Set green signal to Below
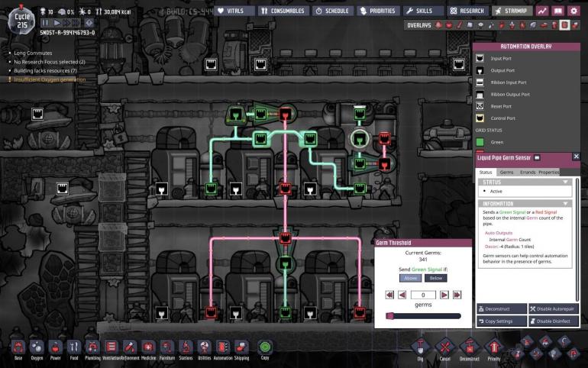The image size is (588, 368). click(x=436, y=278)
